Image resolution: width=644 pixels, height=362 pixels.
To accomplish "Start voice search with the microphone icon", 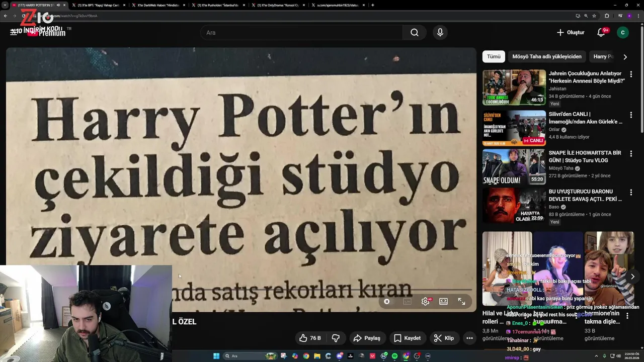I will click(440, 33).
